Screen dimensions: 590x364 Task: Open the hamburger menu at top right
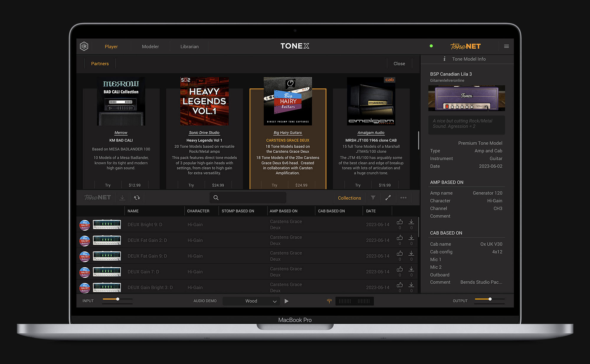[507, 46]
